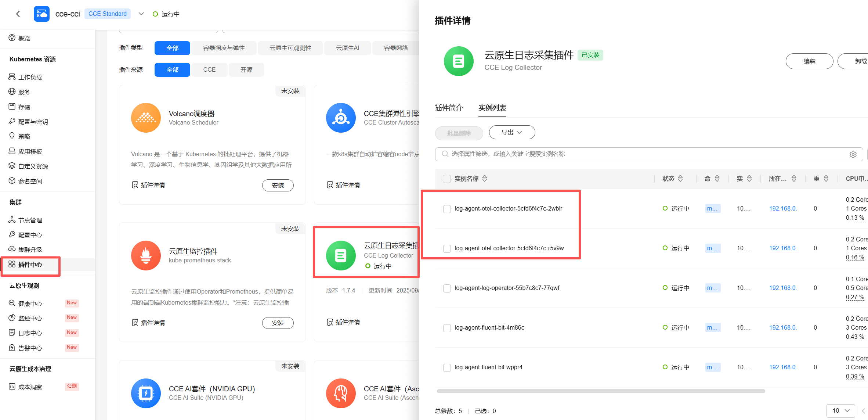Click the CCE Cluster Autoscaler icon

tap(341, 118)
